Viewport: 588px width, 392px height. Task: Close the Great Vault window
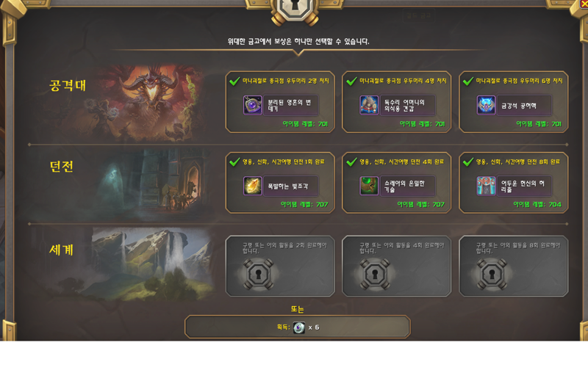tap(584, 3)
